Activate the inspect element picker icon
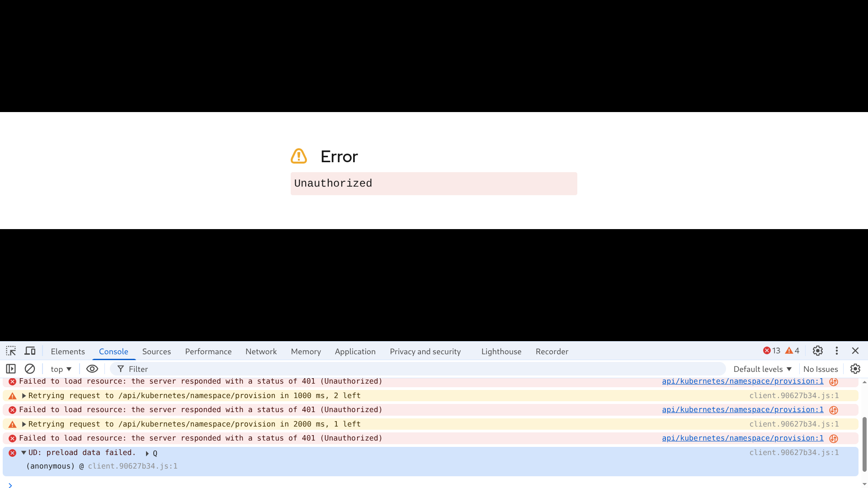 [x=11, y=351]
